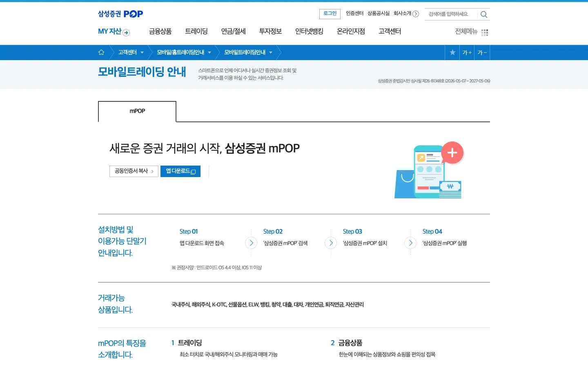This screenshot has width=588, height=368.
Task: Open the 투자정보 menu
Action: click(x=270, y=31)
